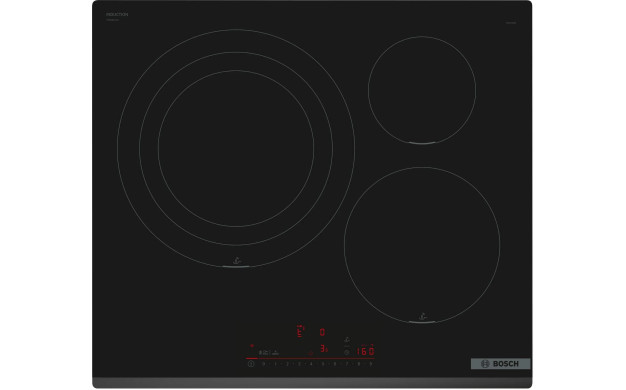Select the lower right cooking zone
The width and height of the screenshot is (626, 390).
422,245
